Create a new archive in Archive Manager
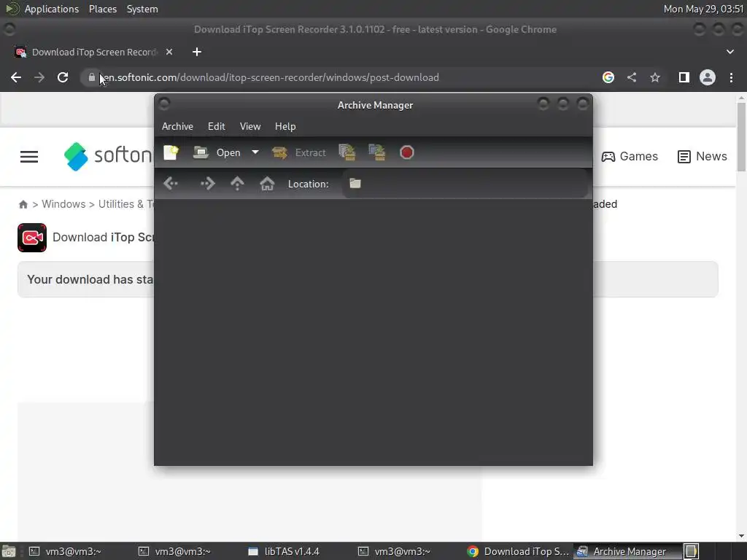Screen dimensions: 747x560 click(x=171, y=153)
